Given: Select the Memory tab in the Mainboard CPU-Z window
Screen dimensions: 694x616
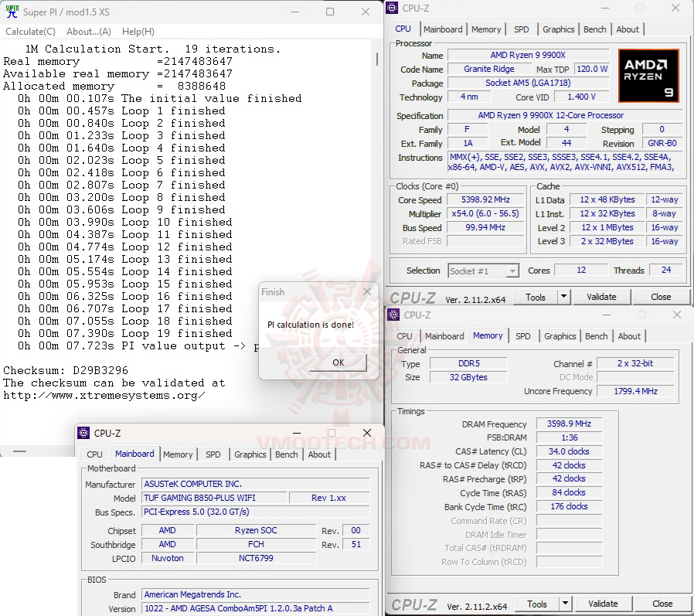Looking at the screenshot, I should (x=178, y=454).
